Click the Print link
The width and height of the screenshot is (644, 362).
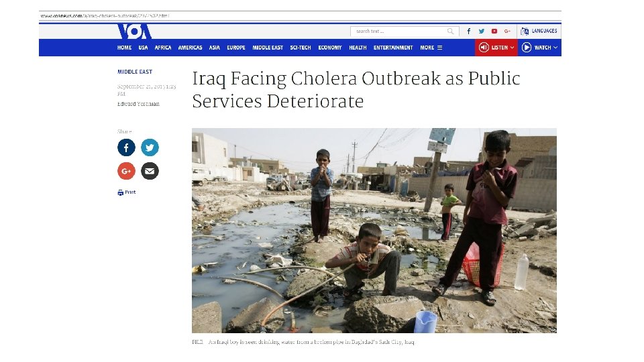pos(127,192)
